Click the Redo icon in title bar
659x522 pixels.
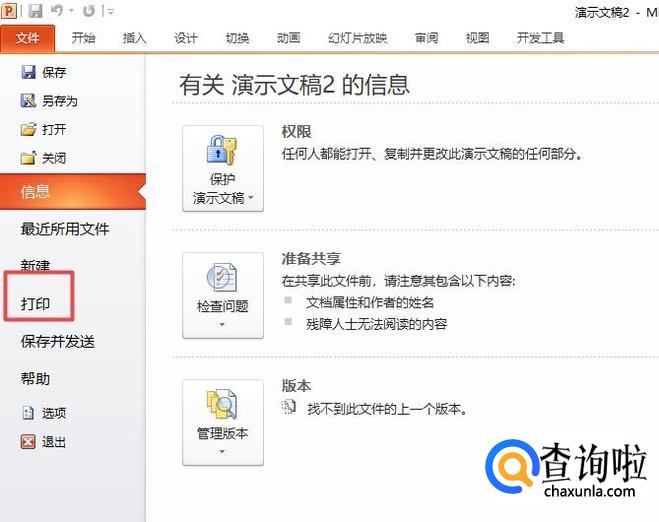(88, 11)
